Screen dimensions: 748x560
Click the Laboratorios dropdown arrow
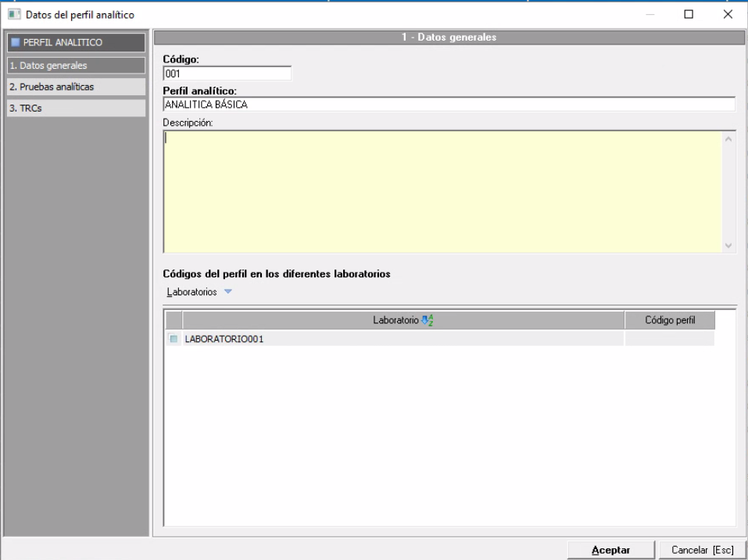click(228, 292)
